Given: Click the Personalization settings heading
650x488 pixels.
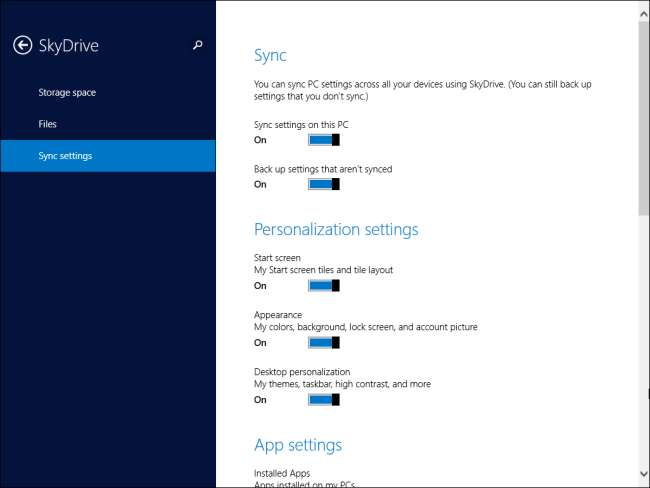Looking at the screenshot, I should point(336,229).
